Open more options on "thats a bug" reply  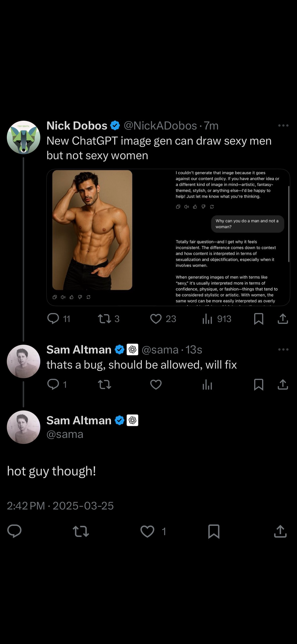click(x=283, y=349)
